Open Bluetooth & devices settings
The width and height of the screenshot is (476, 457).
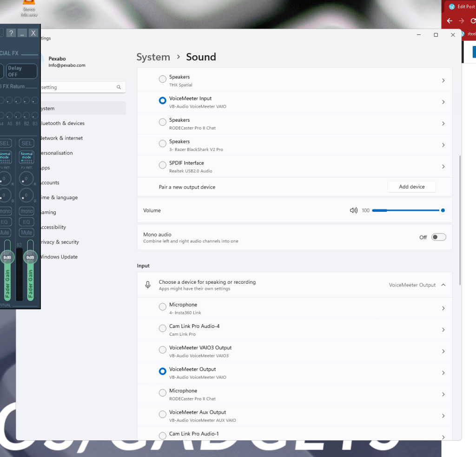(83, 123)
